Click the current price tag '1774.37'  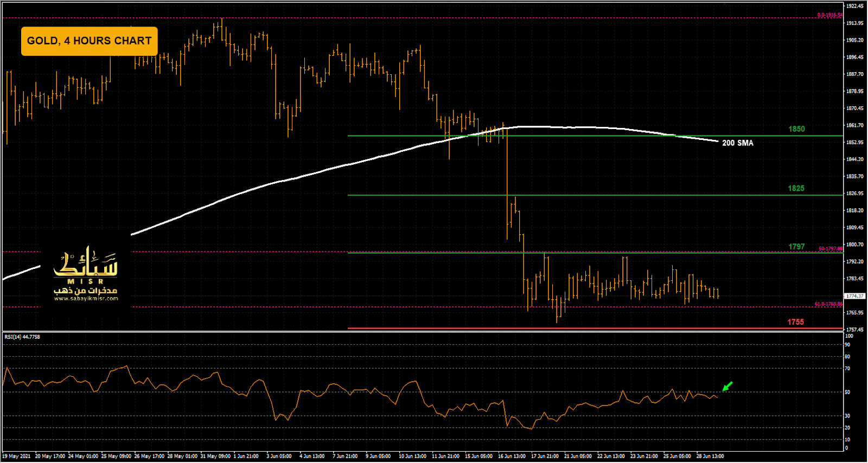tap(856, 296)
